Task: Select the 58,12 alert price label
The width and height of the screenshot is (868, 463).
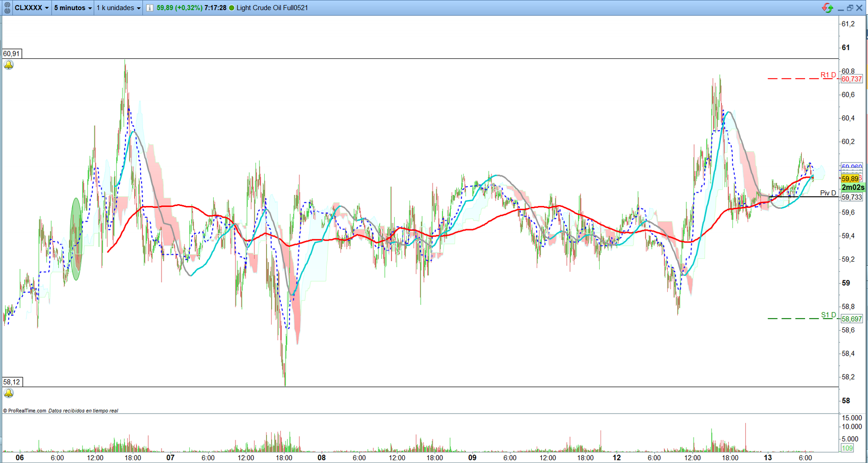Action: point(12,382)
